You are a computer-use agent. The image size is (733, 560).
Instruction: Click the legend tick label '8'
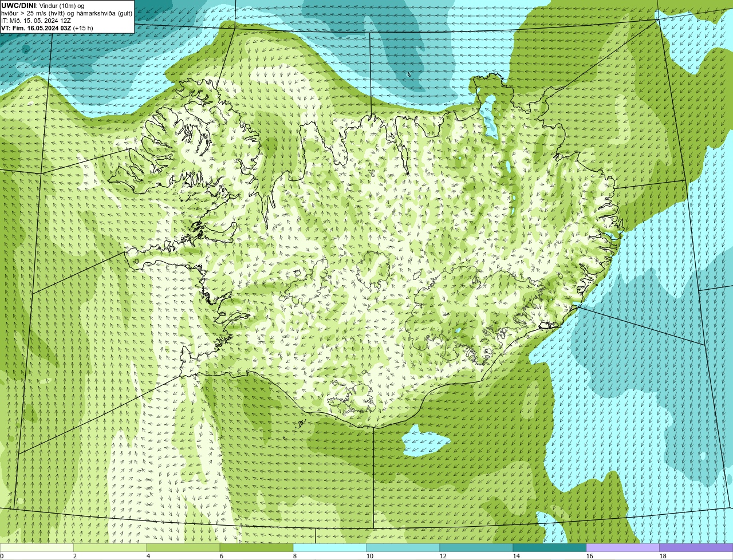coord(295,556)
